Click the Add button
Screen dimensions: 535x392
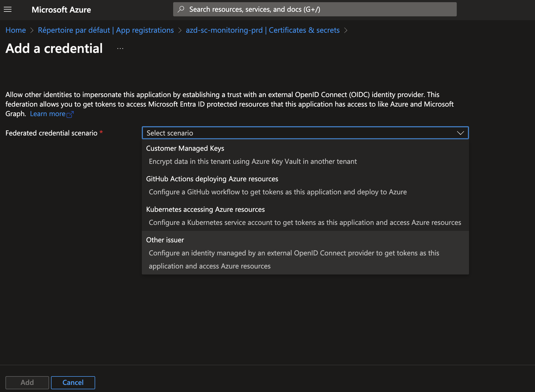tap(27, 382)
